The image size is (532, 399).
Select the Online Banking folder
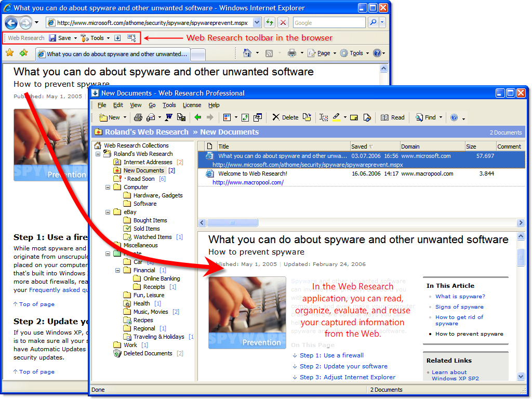tap(162, 278)
